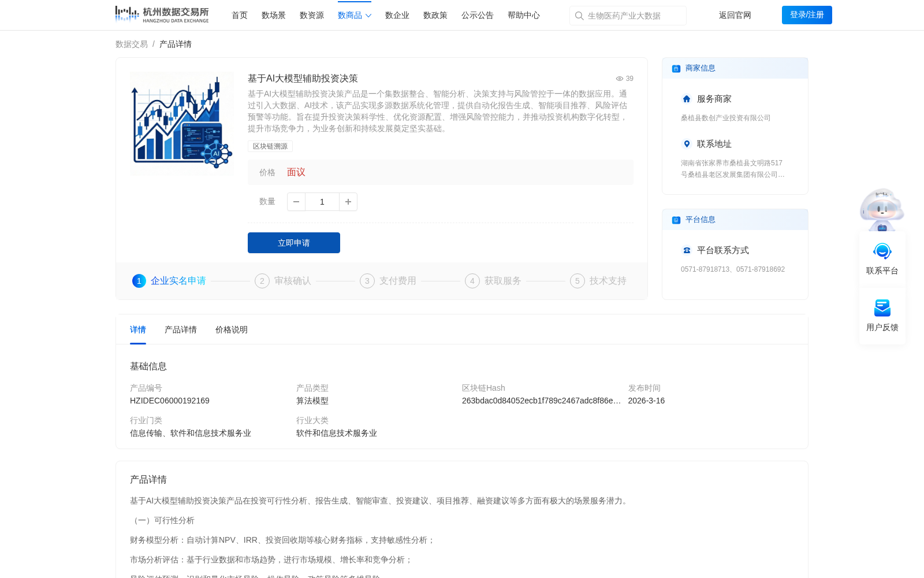Click the 区块链溯源 tag

pyautogui.click(x=270, y=146)
